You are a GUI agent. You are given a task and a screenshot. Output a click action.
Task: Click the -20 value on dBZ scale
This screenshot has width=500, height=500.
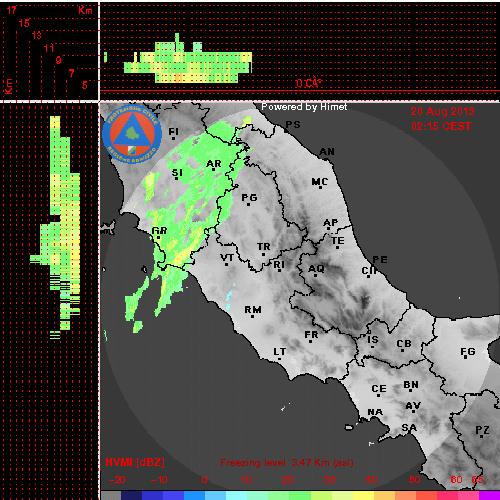pyautogui.click(x=117, y=480)
